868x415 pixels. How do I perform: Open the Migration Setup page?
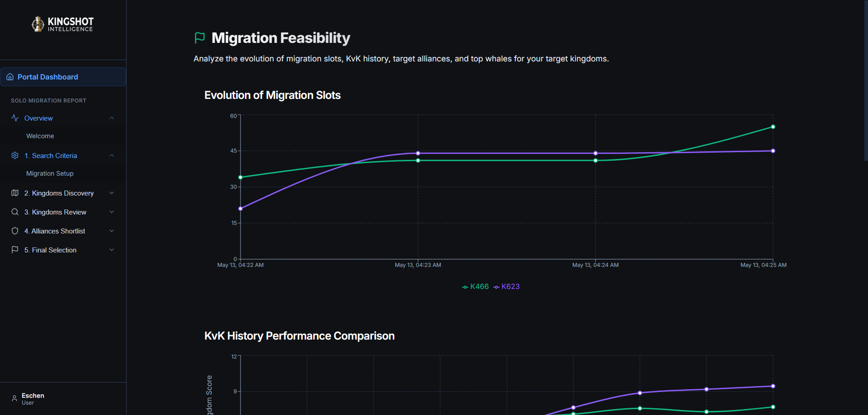50,173
